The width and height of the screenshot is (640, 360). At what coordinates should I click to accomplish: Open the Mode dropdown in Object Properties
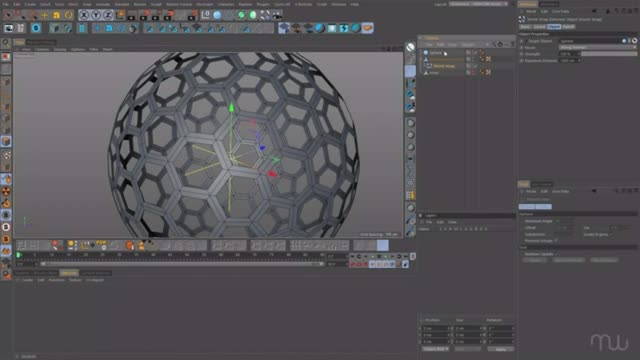pyautogui.click(x=597, y=47)
